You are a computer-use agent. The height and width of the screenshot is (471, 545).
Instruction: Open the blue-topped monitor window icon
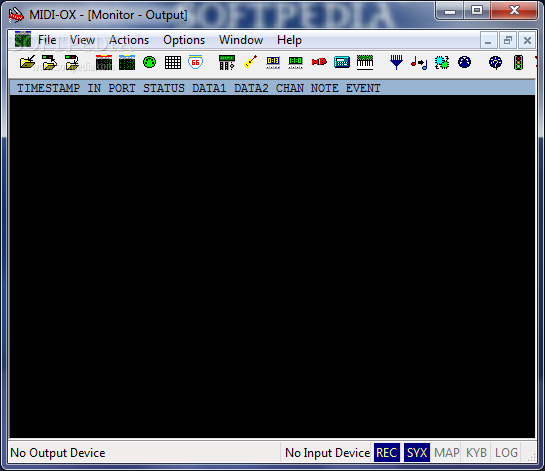(127, 63)
